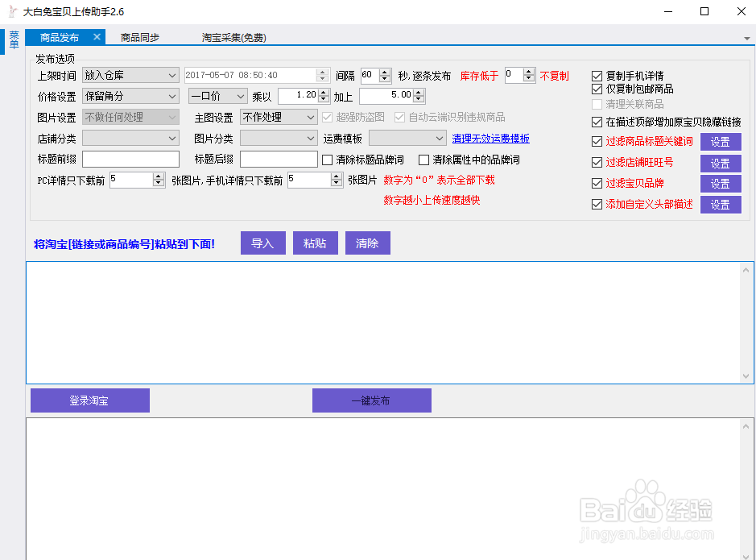Click 设置 button for 添加自定义头部描述
Viewport: 756px width, 560px height.
721,205
